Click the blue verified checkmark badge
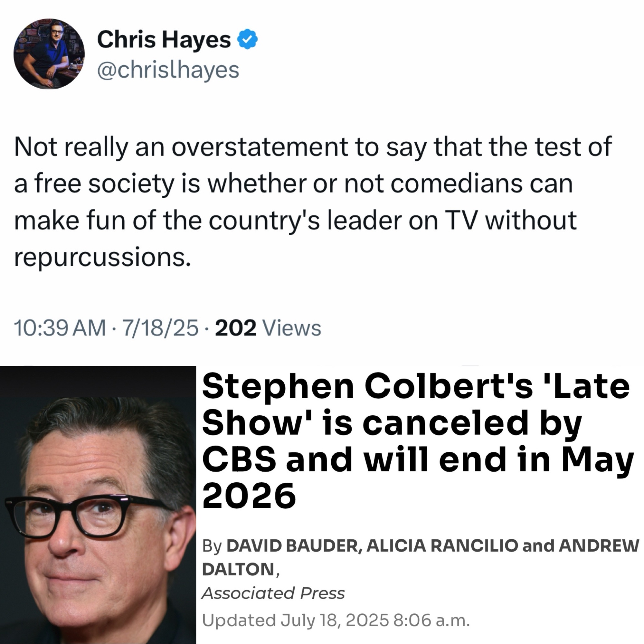 247,39
